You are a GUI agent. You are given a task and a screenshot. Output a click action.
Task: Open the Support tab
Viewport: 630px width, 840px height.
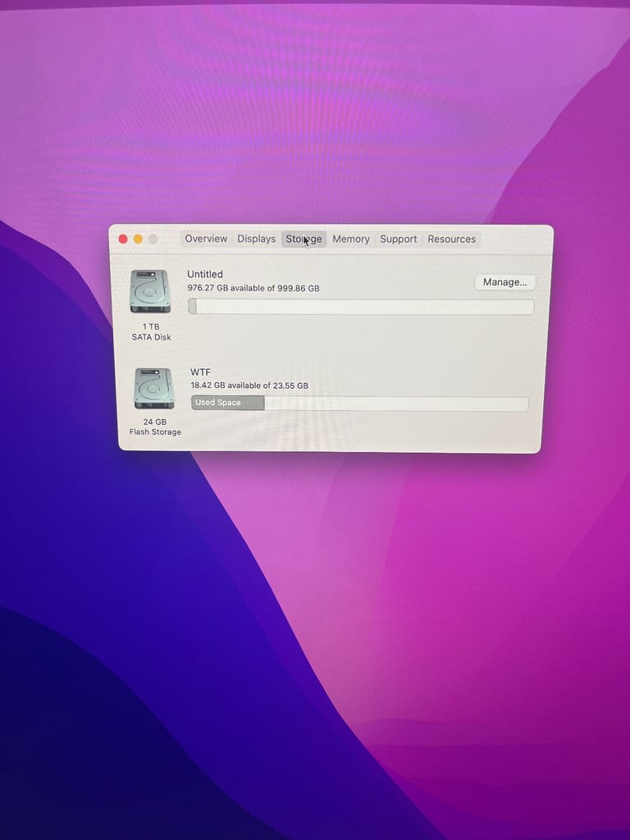pyautogui.click(x=398, y=239)
